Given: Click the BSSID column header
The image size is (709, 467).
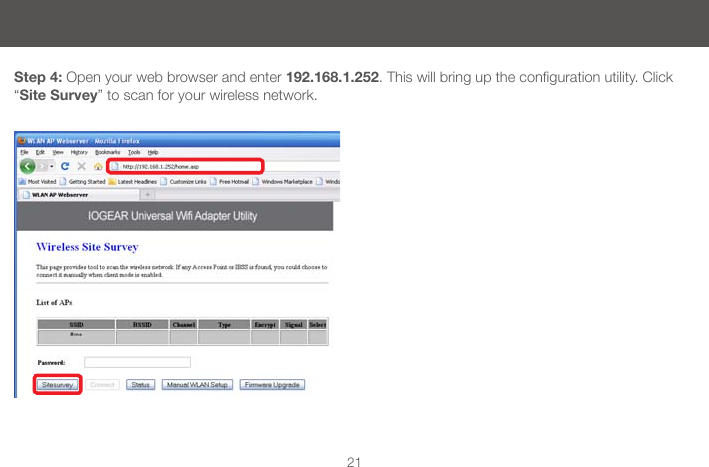Looking at the screenshot, I should point(142,325).
